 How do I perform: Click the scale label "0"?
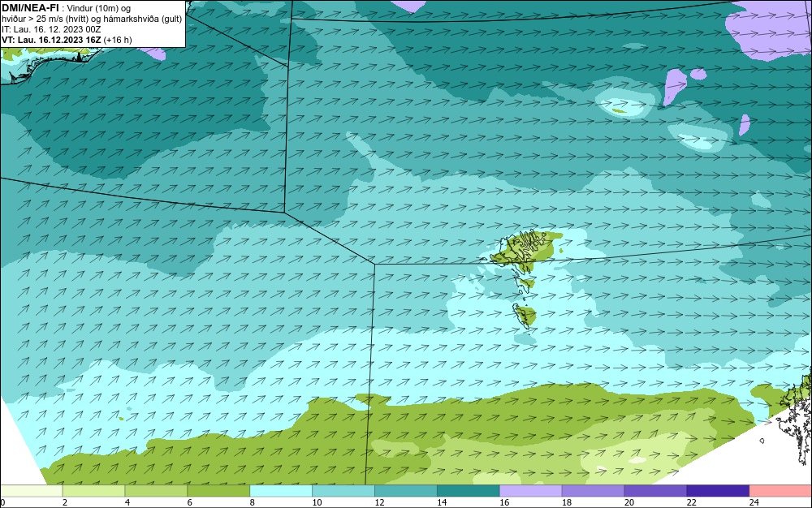pyautogui.click(x=2, y=502)
